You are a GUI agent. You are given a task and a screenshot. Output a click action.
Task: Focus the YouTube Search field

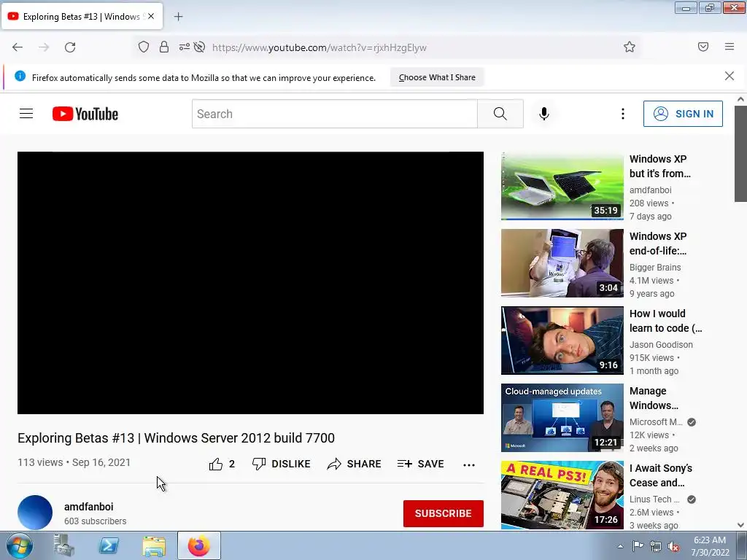tap(334, 114)
